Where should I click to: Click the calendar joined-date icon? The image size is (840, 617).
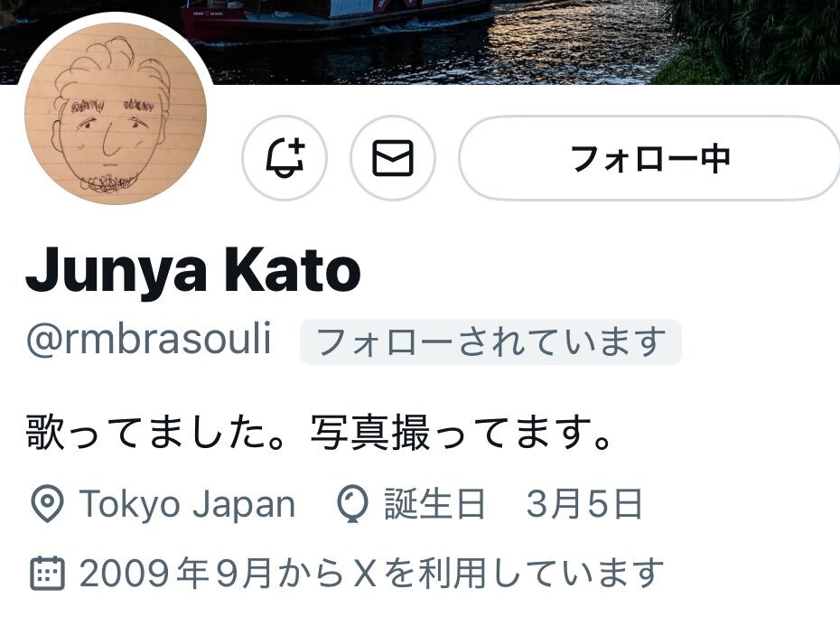(47, 573)
